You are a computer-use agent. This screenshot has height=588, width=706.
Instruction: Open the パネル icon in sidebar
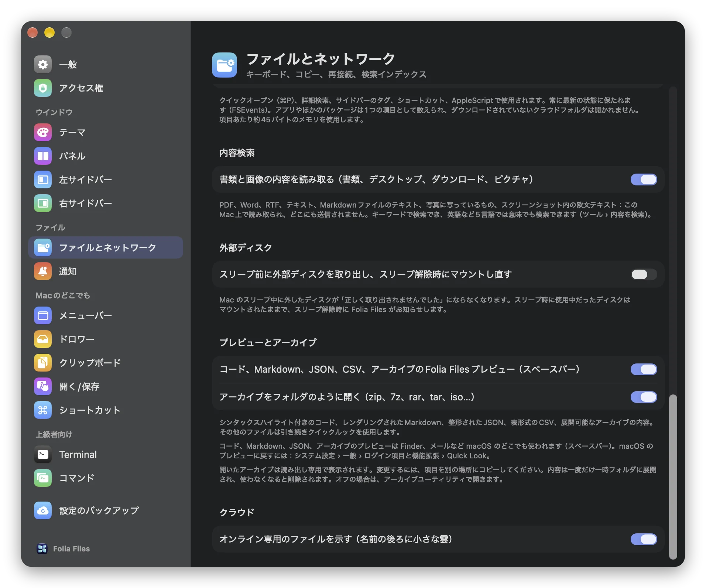click(x=43, y=156)
